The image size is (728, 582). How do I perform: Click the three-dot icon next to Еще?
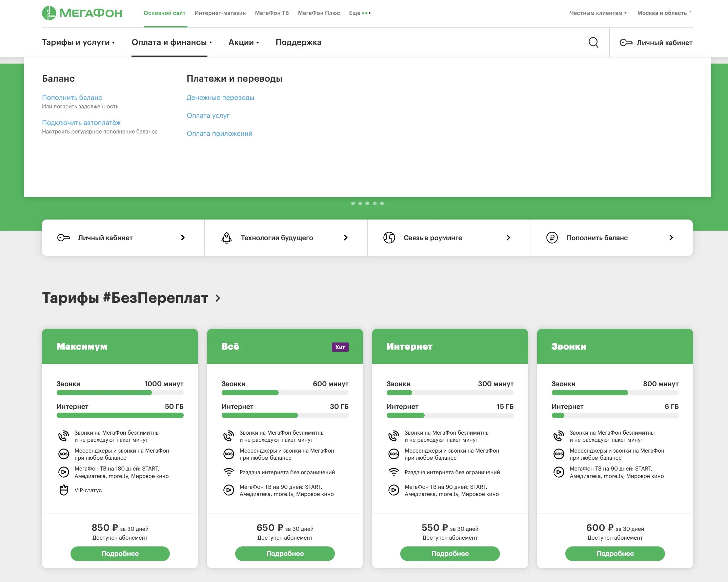[x=366, y=13]
